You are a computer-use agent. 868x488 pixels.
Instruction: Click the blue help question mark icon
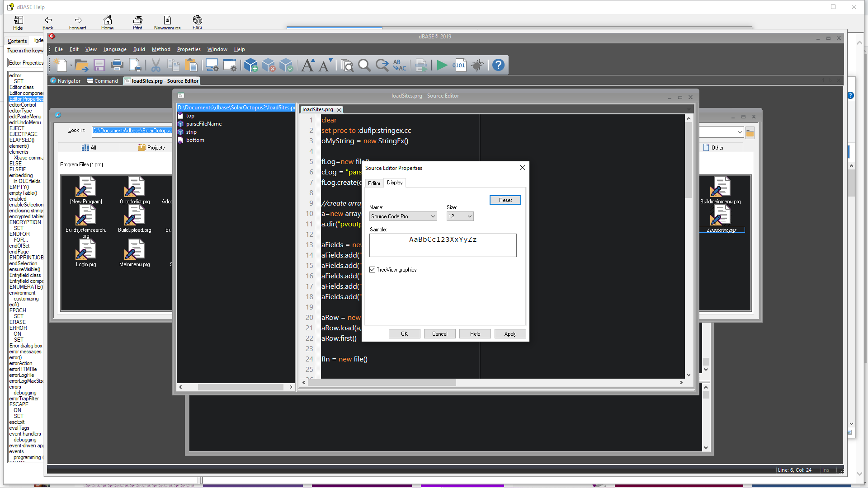click(498, 66)
